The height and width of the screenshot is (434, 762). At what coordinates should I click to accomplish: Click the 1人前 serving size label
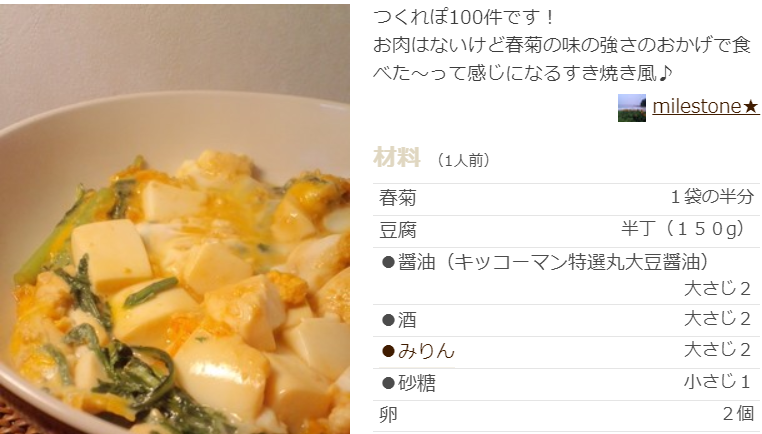click(x=463, y=160)
